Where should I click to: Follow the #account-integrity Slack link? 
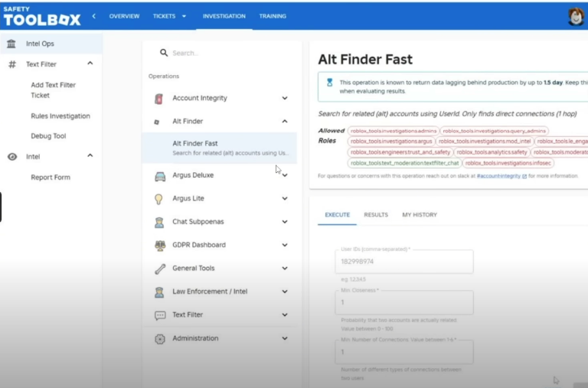[x=501, y=176]
